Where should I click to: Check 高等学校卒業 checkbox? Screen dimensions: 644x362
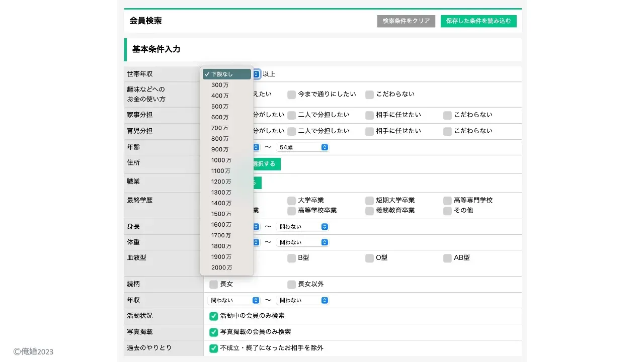coord(292,211)
